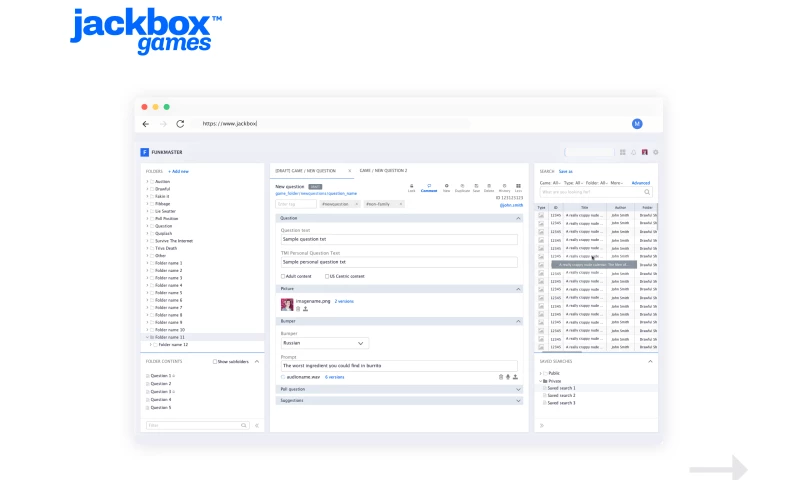Expand the Suggestions section
Viewport: 800px width, 480px height.
pyautogui.click(x=518, y=400)
